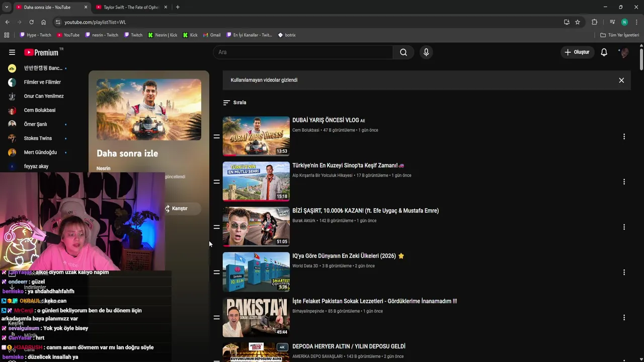Image resolution: width=644 pixels, height=362 pixels.
Task: Close the Taylor Swift tab
Action: (166, 7)
